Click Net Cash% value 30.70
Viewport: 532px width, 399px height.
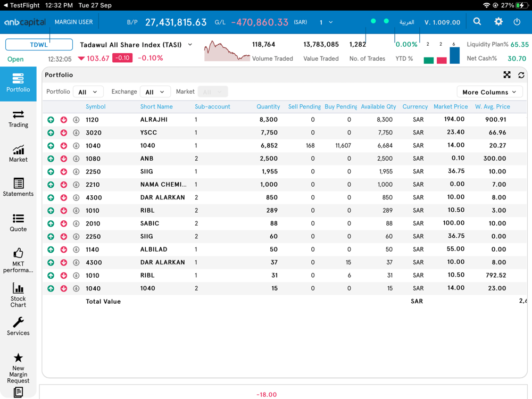point(517,59)
